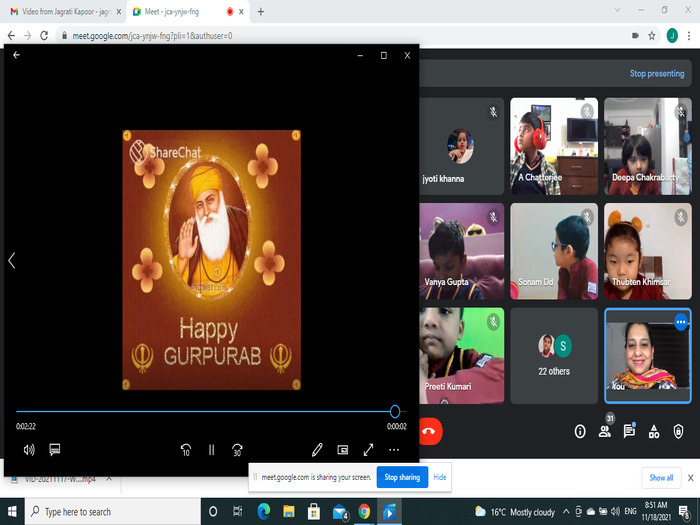Screen dimensions: 700x525
Task: Switch to the Gmail Video from Jagrati Kapoor tab
Action: (65, 12)
